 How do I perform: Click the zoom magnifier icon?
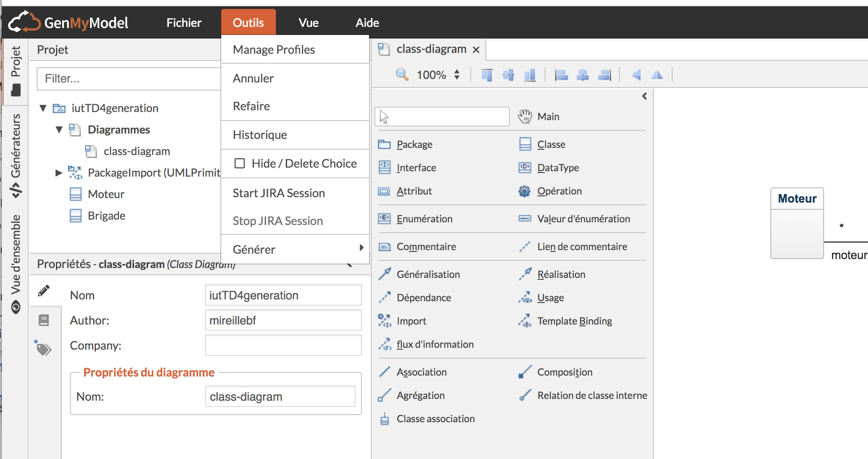[x=402, y=74]
